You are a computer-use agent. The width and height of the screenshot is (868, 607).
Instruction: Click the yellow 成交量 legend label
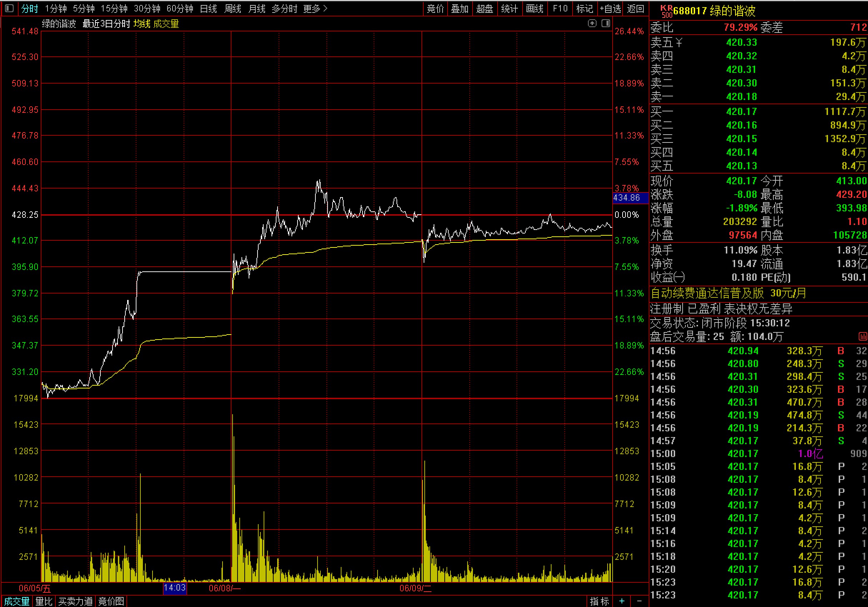(x=166, y=24)
